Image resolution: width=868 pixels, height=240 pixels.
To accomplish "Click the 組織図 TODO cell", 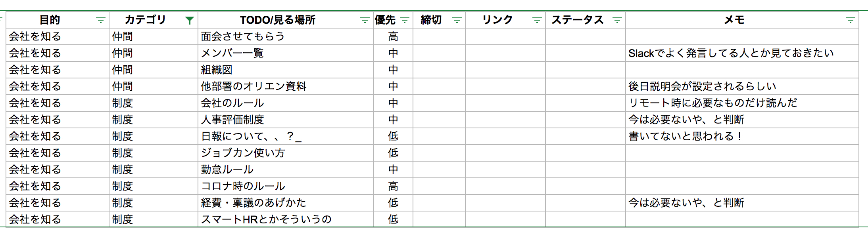I will pyautogui.click(x=216, y=69).
